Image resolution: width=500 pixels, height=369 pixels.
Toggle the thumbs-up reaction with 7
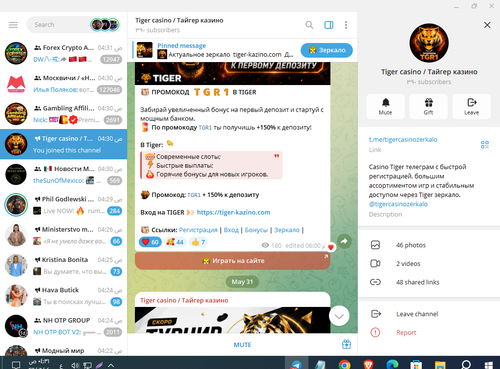pyautogui.click(x=198, y=242)
